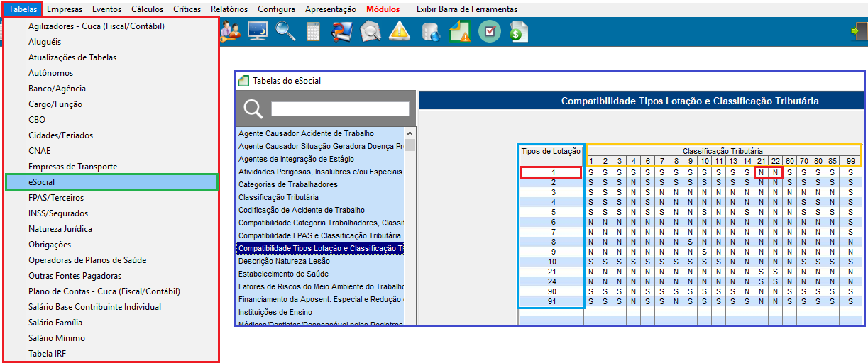Click the eSocial tables list vertical scrollbar
The width and height of the screenshot is (868, 363).
[410, 226]
